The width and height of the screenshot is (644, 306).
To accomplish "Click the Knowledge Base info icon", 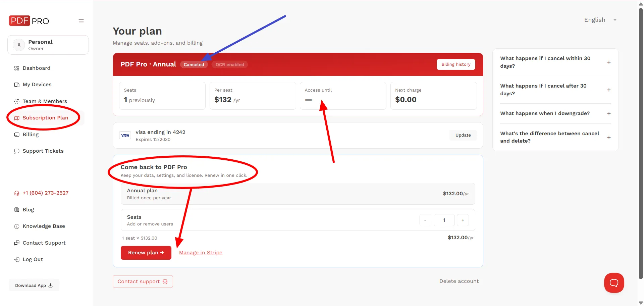I will 17,226.
